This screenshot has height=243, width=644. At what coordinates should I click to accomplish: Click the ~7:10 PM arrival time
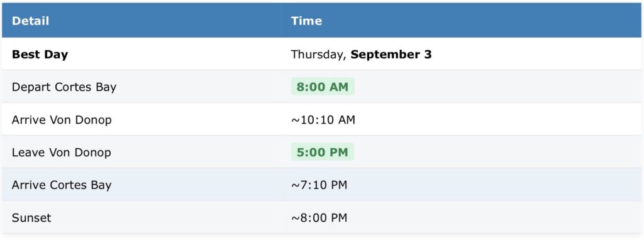click(x=319, y=185)
